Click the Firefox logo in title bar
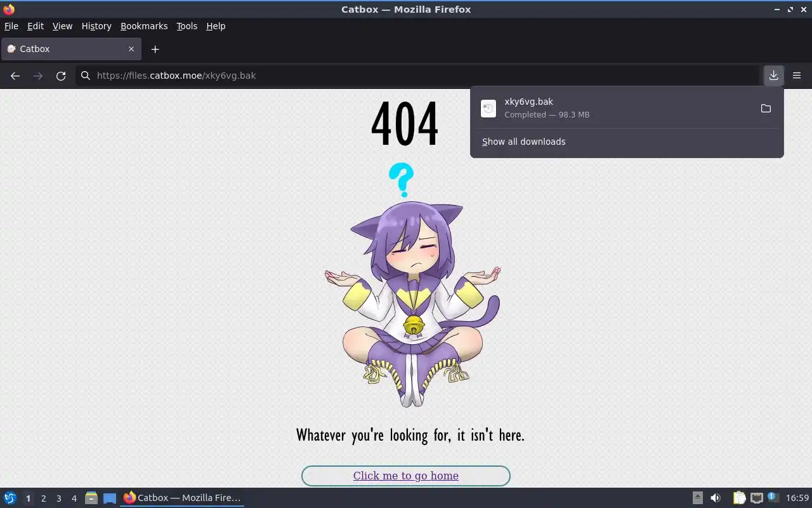The image size is (812, 508). pyautogui.click(x=8, y=10)
